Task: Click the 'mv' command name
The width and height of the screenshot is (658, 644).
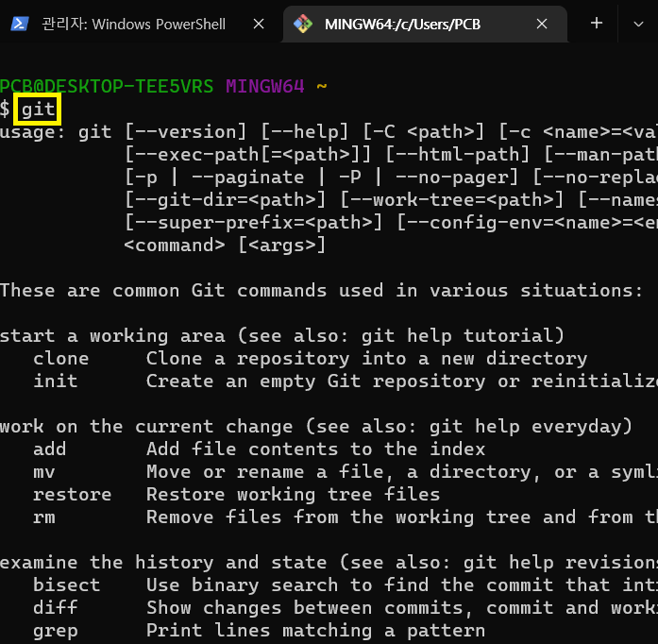Action: click(x=44, y=472)
